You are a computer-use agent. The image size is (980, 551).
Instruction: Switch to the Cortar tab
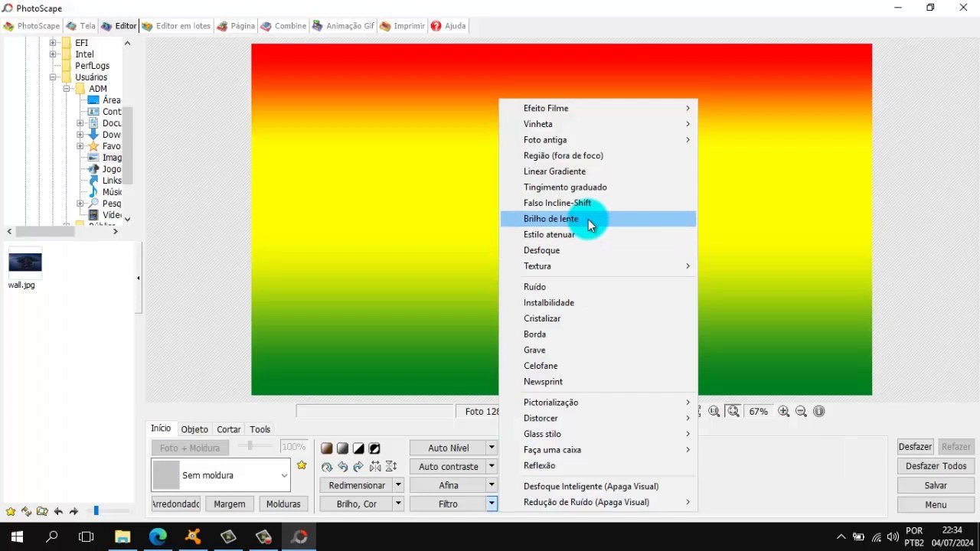coord(229,429)
